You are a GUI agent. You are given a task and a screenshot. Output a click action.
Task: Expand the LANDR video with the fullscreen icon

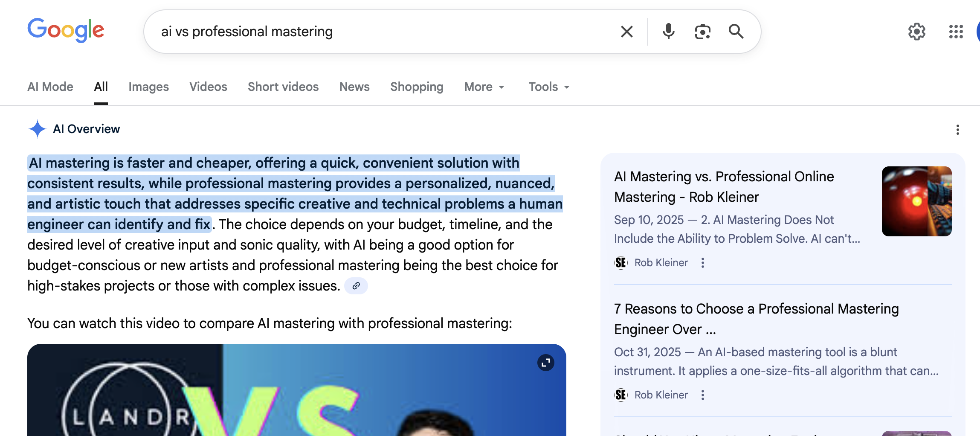(545, 363)
